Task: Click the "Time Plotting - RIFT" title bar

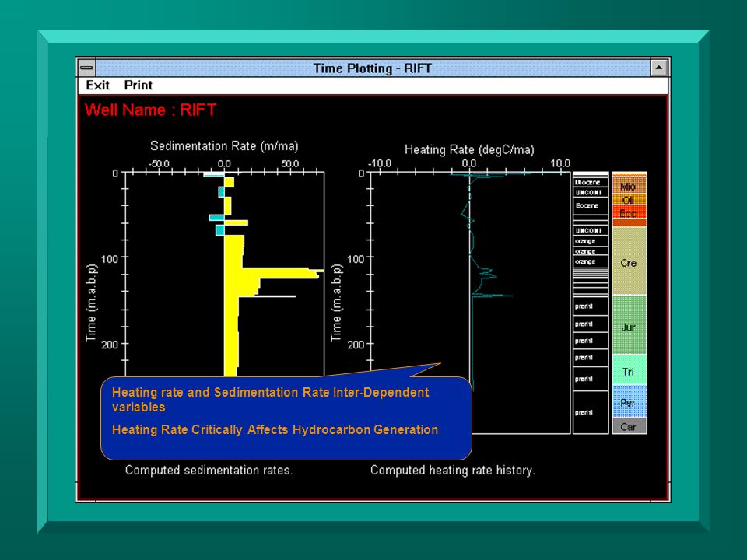Action: coord(373,68)
